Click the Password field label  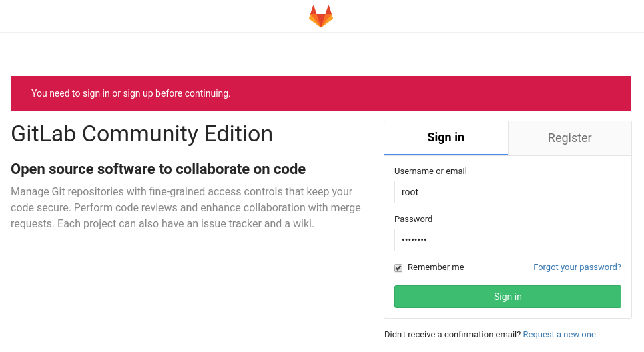[x=413, y=219]
